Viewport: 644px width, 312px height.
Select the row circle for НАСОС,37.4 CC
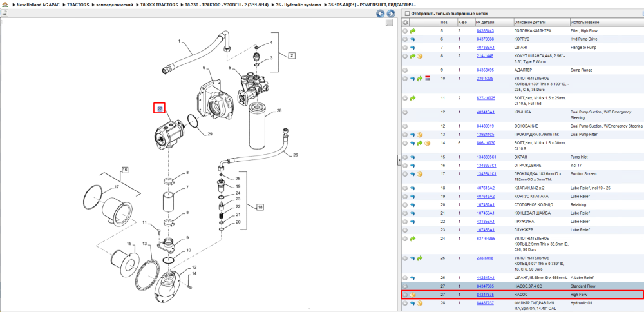pos(405,286)
